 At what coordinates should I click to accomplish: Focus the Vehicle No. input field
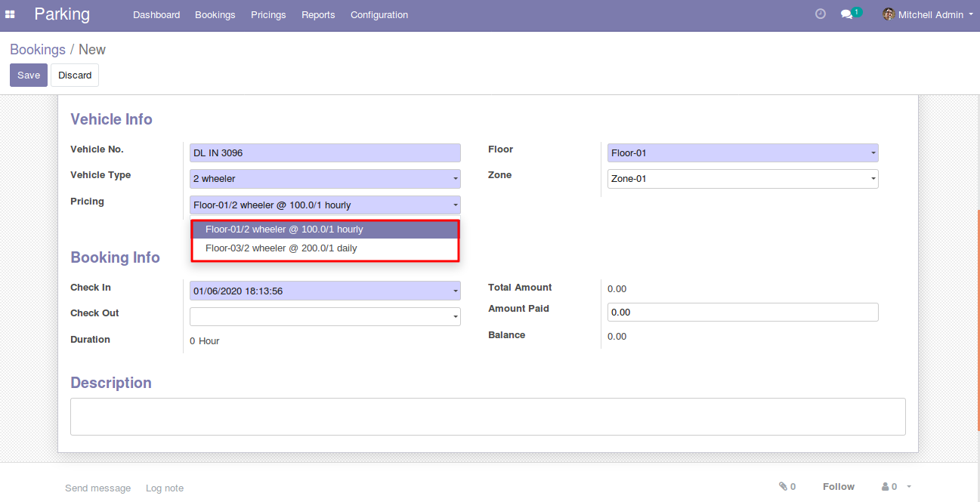325,152
